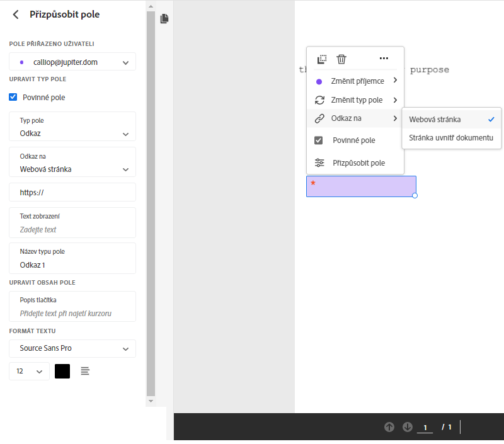Open the Source Sans Pro font dropdown

pyautogui.click(x=72, y=348)
